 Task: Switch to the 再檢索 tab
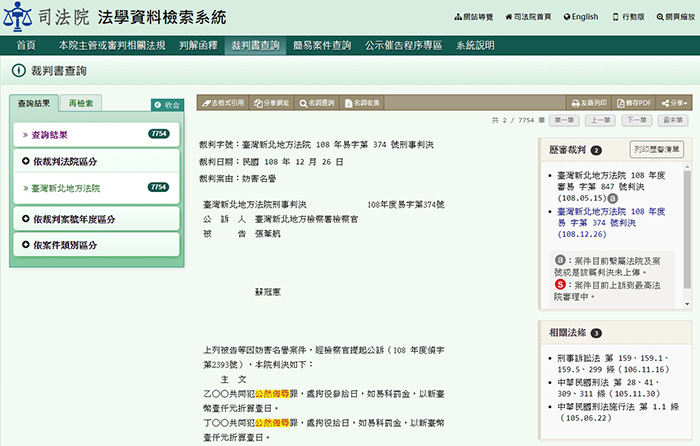80,104
